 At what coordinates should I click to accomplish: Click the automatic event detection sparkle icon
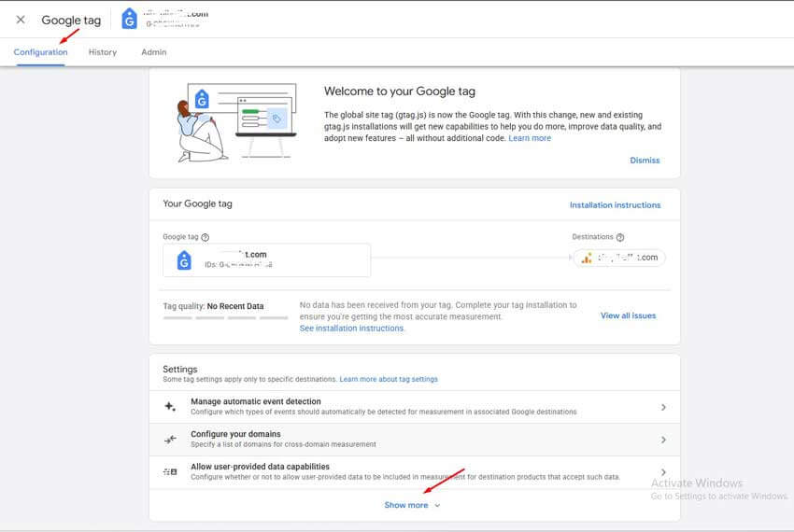click(x=170, y=407)
